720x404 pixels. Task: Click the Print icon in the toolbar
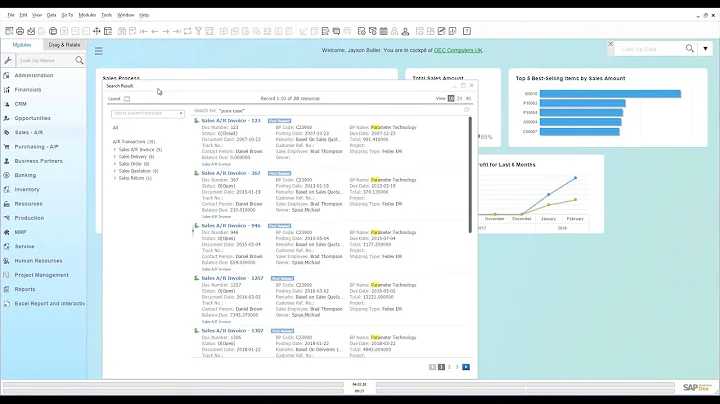click(x=20, y=31)
